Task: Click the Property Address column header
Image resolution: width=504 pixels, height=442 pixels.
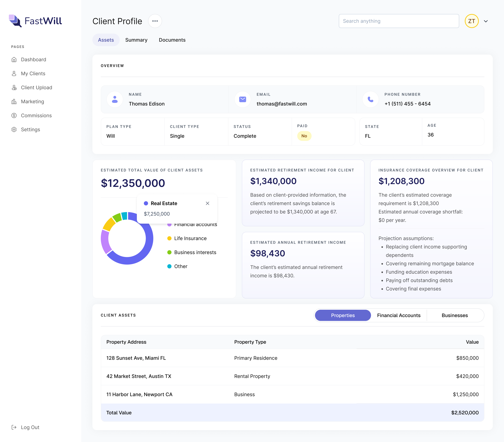Action: [x=126, y=342]
